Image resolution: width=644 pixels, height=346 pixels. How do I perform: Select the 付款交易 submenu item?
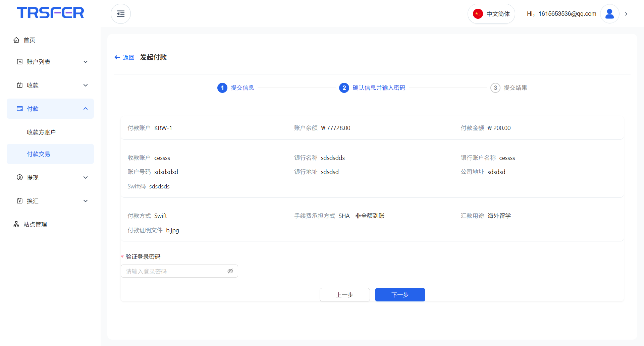(x=39, y=154)
